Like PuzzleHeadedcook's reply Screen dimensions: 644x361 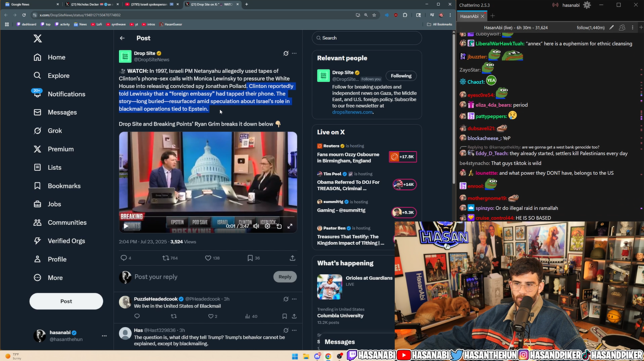[212, 316]
